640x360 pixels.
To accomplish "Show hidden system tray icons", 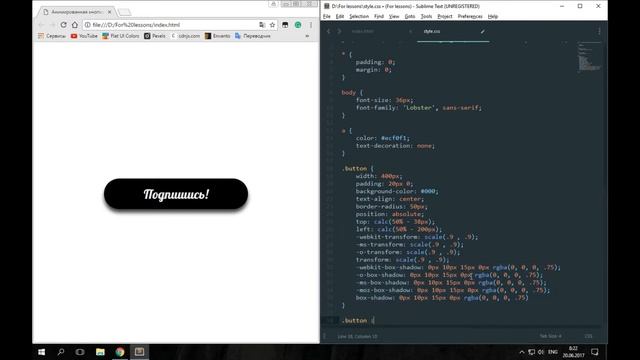I will point(522,352).
